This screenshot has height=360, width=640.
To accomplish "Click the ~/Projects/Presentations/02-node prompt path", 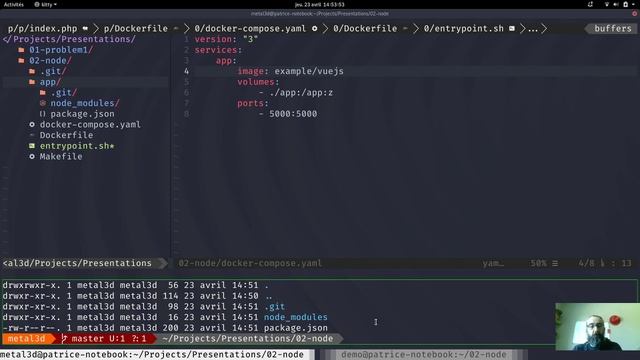I will tap(248, 338).
